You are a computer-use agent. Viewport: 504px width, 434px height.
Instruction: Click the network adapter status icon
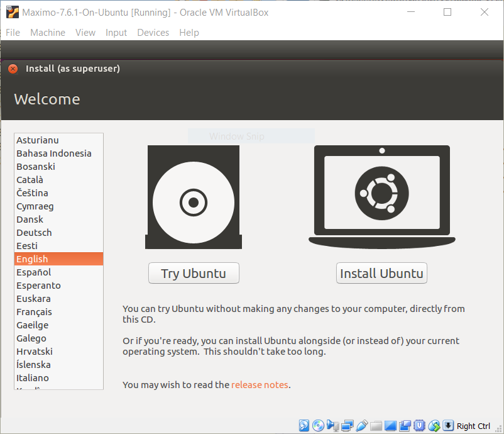[347, 425]
